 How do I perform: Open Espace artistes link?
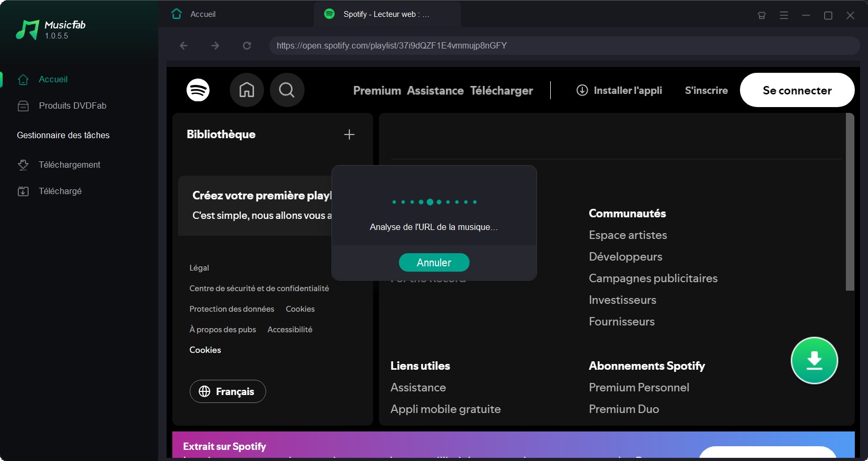click(x=628, y=235)
